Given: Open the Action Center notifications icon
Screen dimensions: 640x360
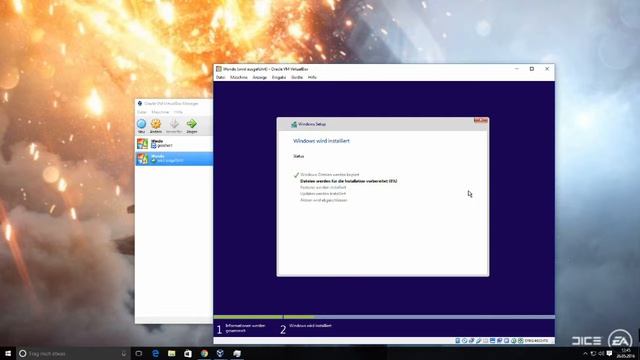Looking at the screenshot, I should pos(609,353).
